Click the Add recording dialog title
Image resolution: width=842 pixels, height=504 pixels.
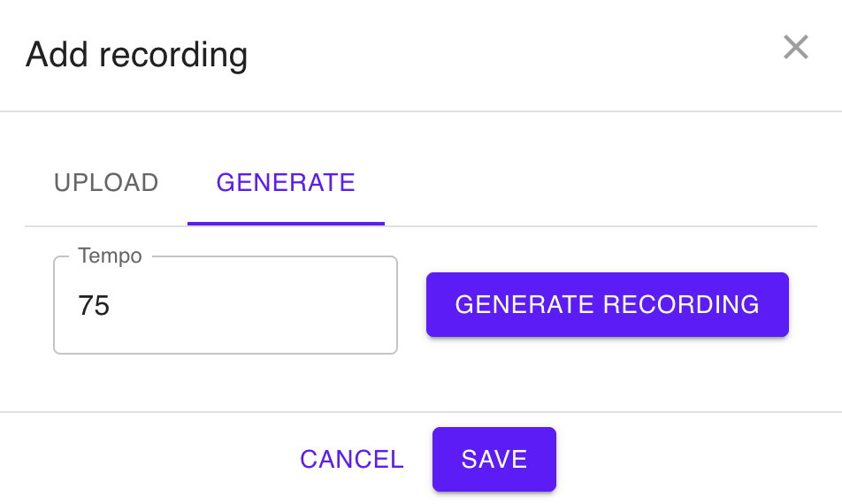pos(136,55)
